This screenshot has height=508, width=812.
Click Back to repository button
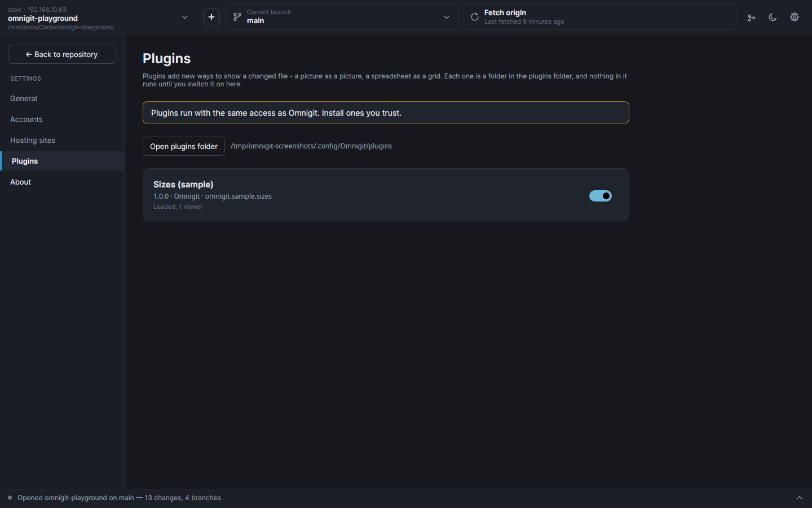(62, 54)
